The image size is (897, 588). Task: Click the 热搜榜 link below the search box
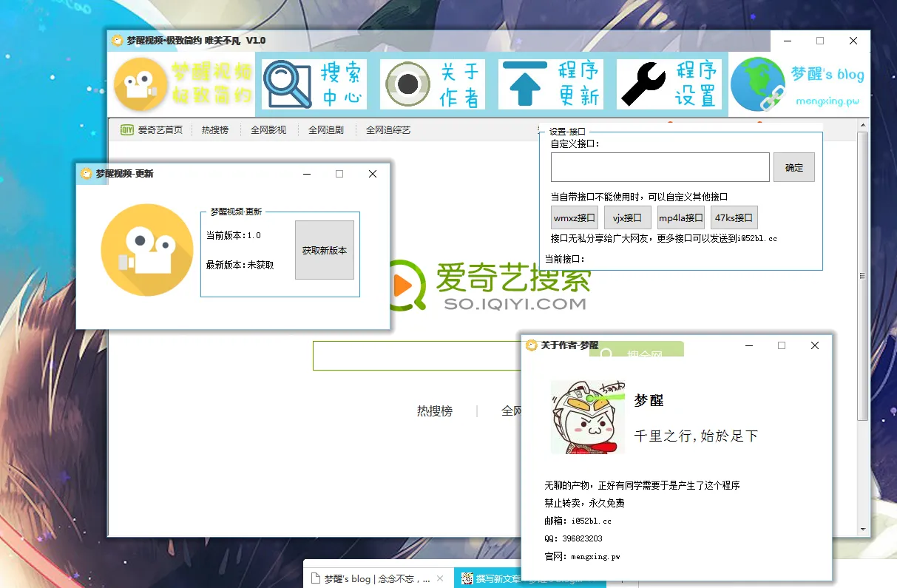(435, 411)
